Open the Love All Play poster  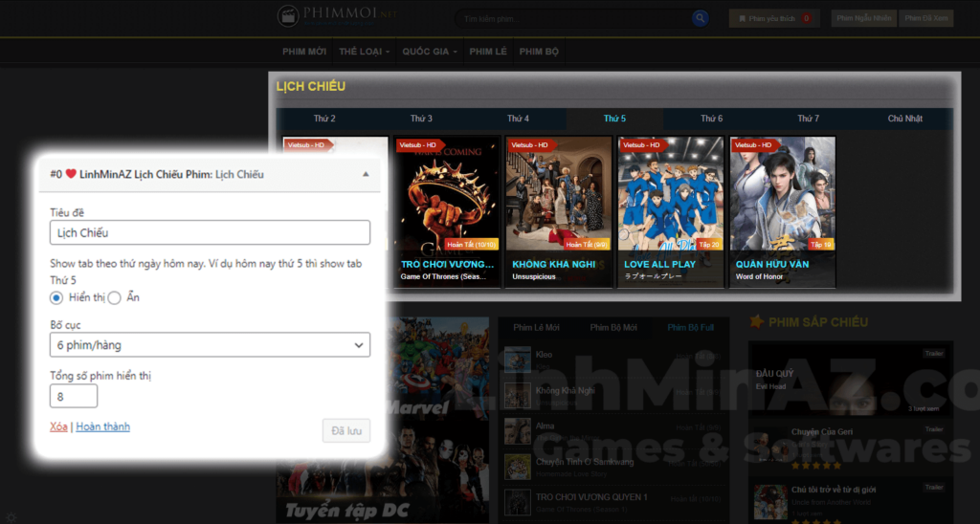coord(671,211)
